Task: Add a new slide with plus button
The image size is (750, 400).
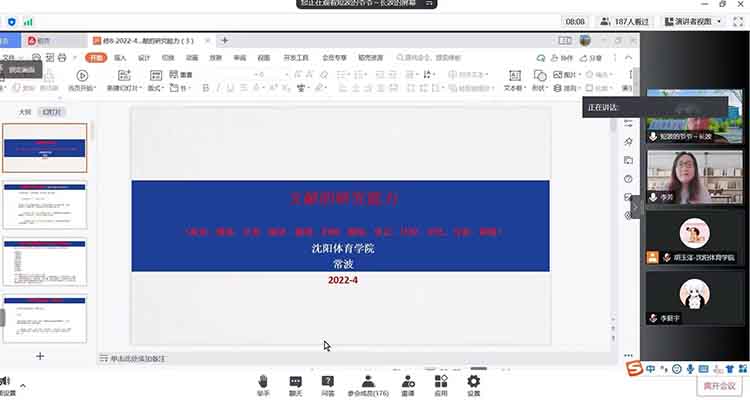Action: pos(40,356)
